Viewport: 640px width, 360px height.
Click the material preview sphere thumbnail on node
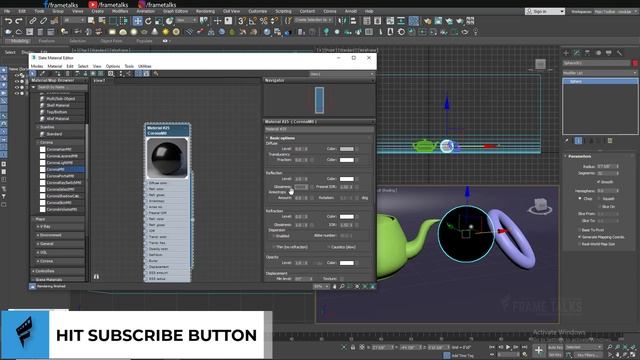pyautogui.click(x=167, y=158)
